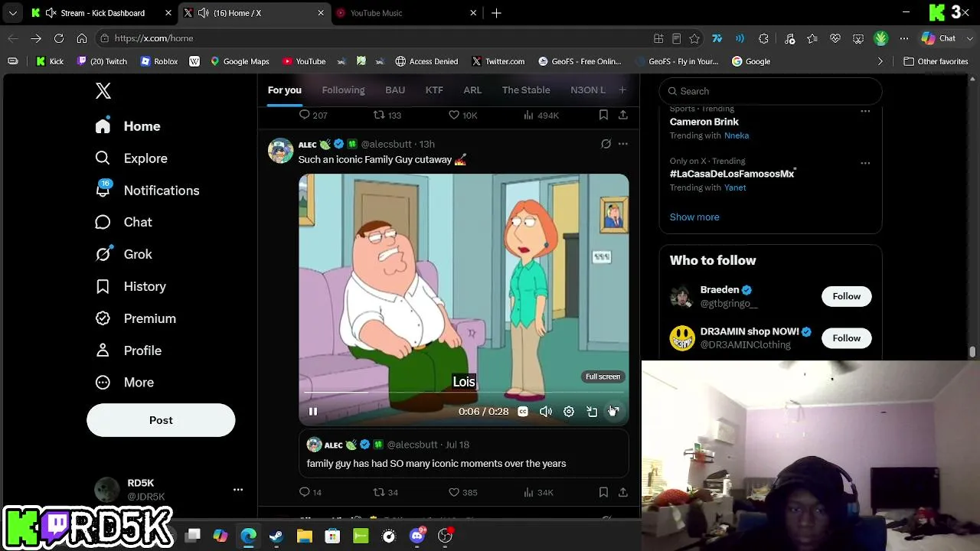Switch to The Stable tab

coord(526,90)
